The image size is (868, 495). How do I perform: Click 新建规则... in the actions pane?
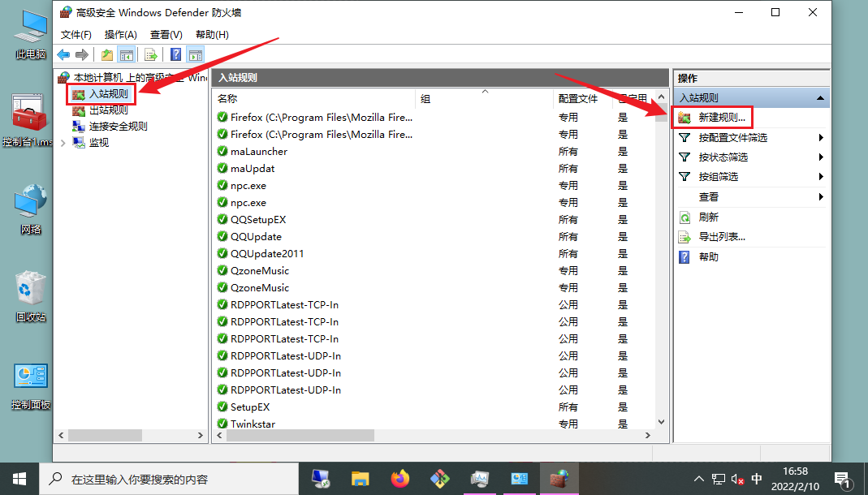coord(722,118)
